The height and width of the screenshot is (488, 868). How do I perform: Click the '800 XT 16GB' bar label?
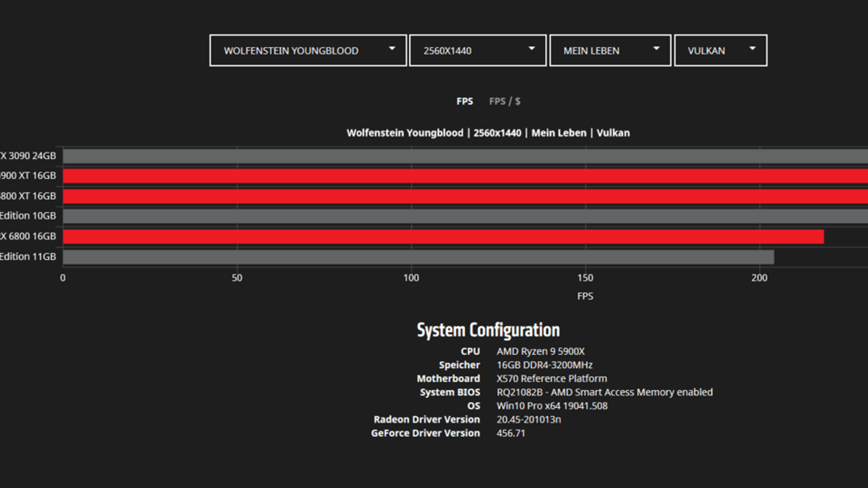pyautogui.click(x=28, y=196)
